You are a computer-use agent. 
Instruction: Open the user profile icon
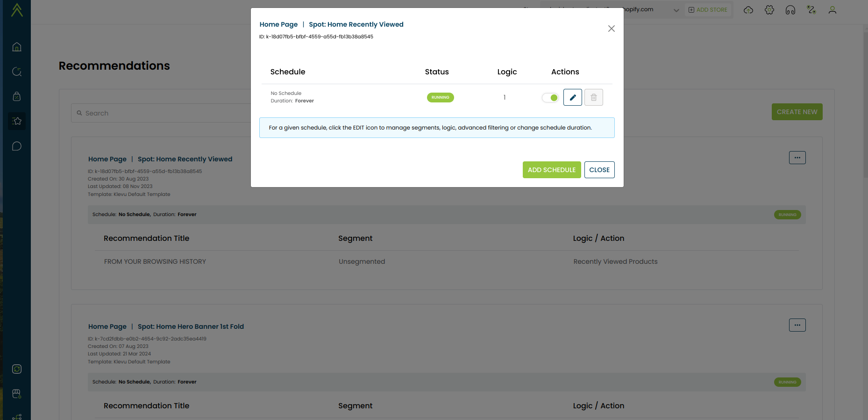click(x=832, y=10)
